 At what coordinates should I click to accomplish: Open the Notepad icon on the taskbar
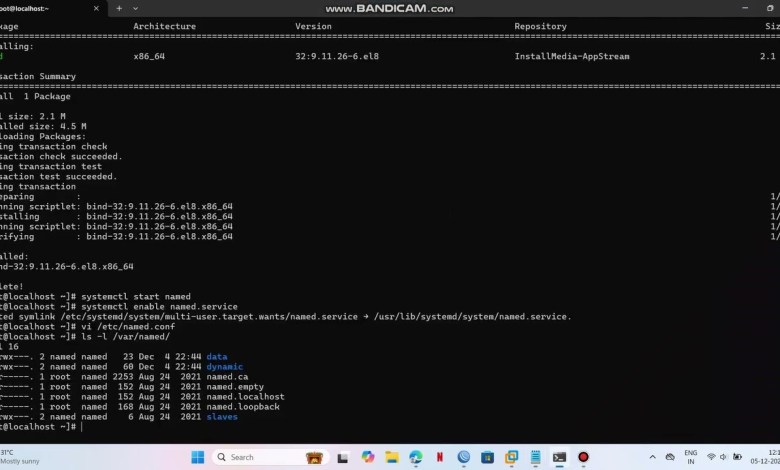tap(535, 457)
